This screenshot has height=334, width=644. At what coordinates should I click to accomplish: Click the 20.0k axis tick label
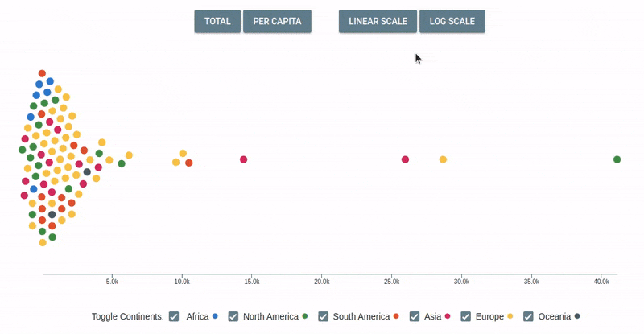point(322,282)
